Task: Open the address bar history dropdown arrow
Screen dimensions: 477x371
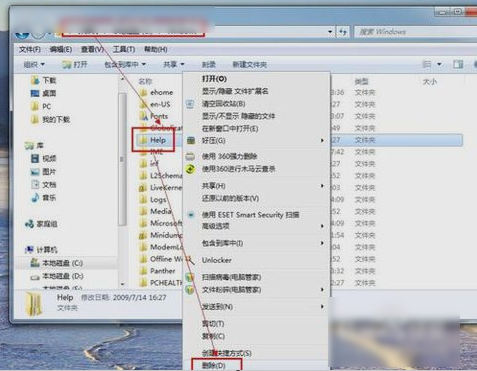Action: click(330, 32)
